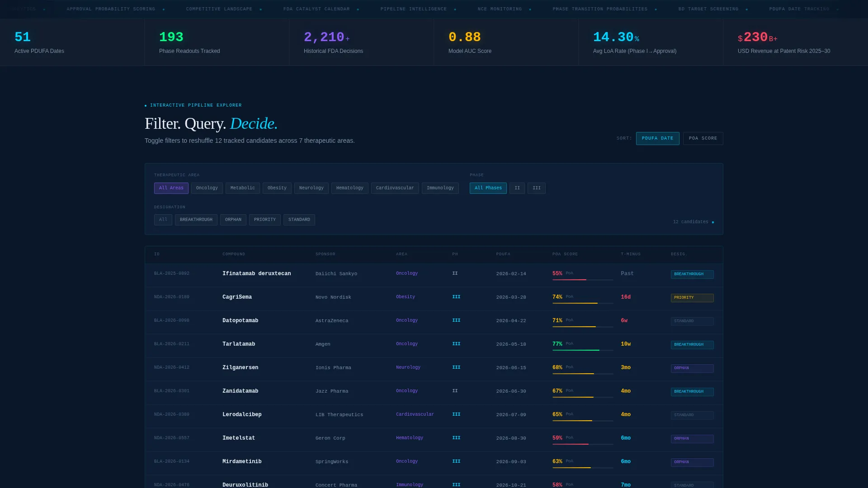Filter by Obesity therapeutic area

[277, 188]
